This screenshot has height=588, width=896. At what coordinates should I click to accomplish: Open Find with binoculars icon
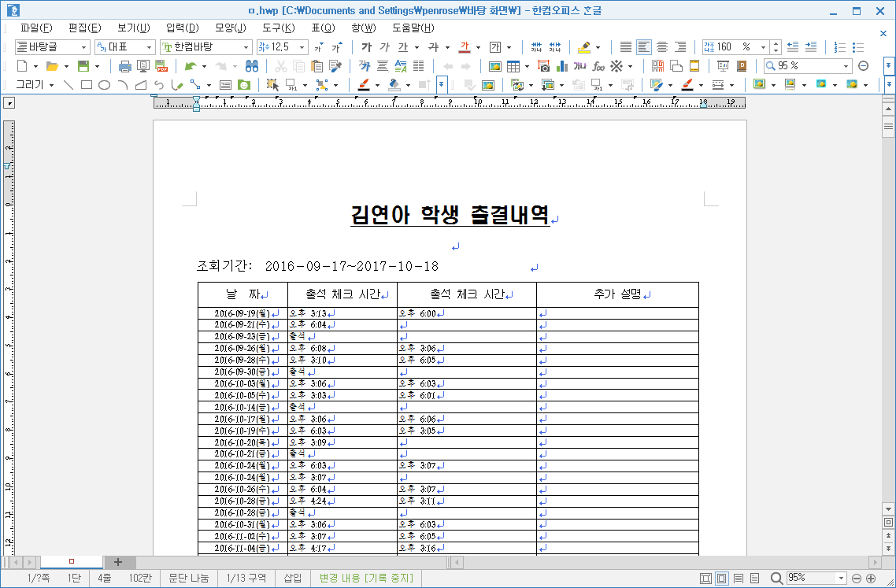(x=252, y=66)
